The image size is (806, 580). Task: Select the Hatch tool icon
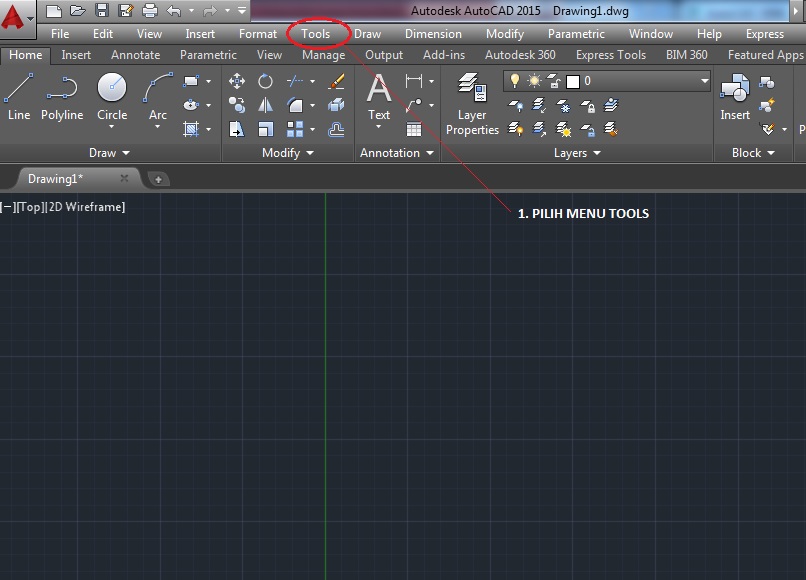tap(191, 129)
